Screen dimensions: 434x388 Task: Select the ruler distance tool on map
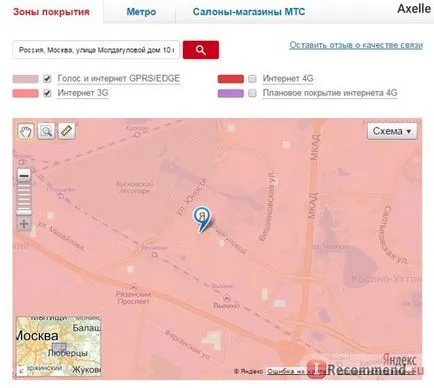pyautogui.click(x=66, y=131)
